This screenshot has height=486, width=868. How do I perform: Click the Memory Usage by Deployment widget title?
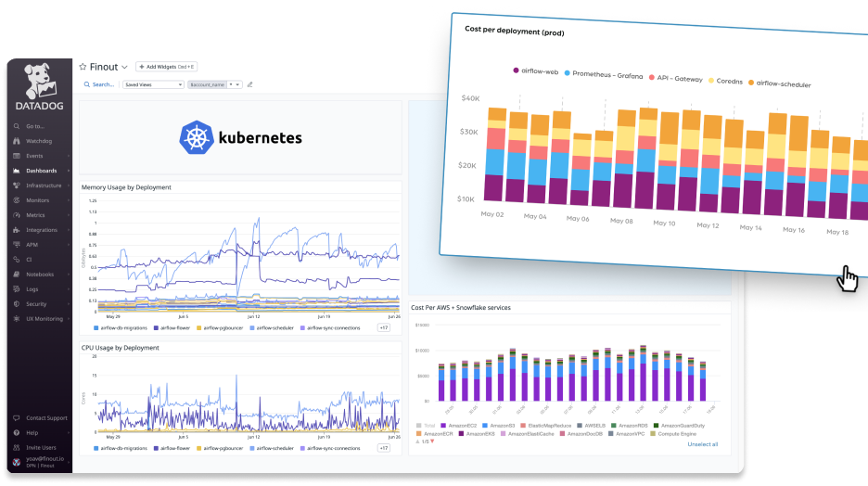(x=126, y=187)
